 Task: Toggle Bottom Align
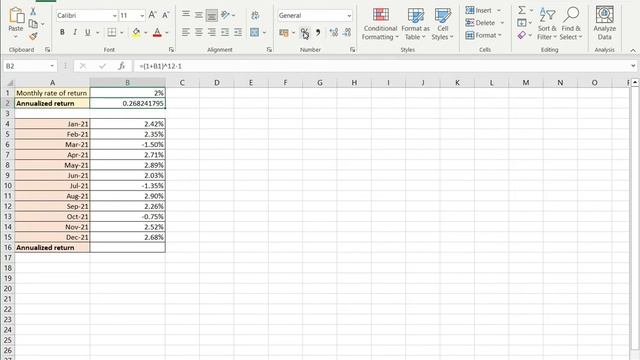(x=211, y=15)
